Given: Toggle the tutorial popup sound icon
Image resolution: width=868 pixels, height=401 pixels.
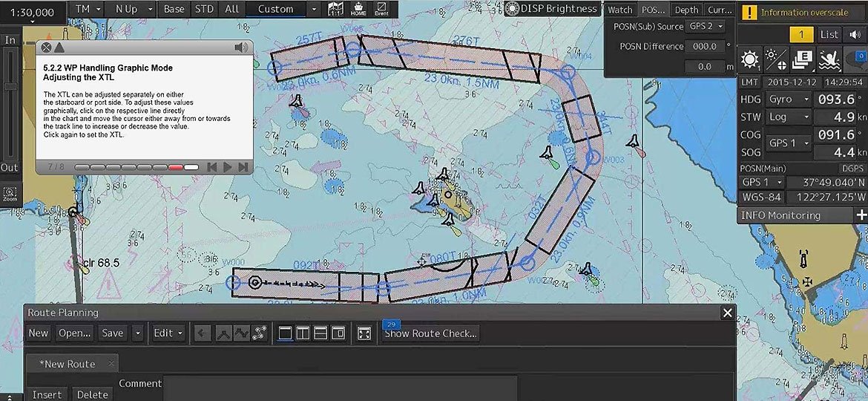Looking at the screenshot, I should 241,48.
